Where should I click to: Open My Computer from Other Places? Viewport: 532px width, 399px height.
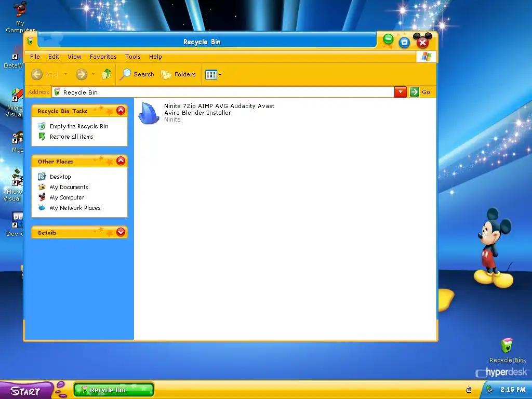[x=67, y=197]
